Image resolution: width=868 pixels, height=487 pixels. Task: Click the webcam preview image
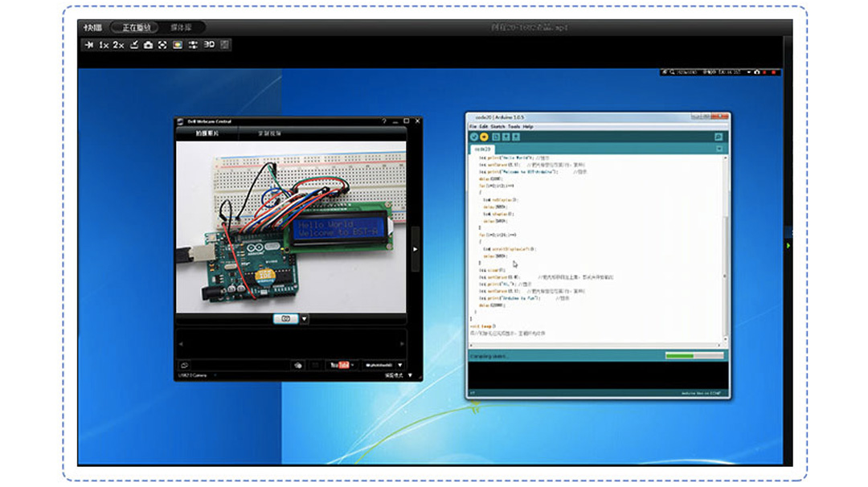(291, 227)
